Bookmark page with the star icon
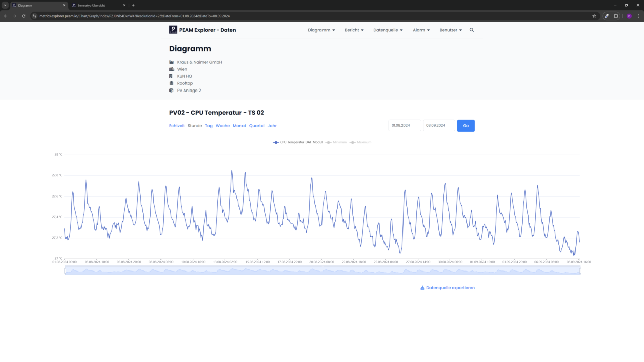 click(x=594, y=16)
